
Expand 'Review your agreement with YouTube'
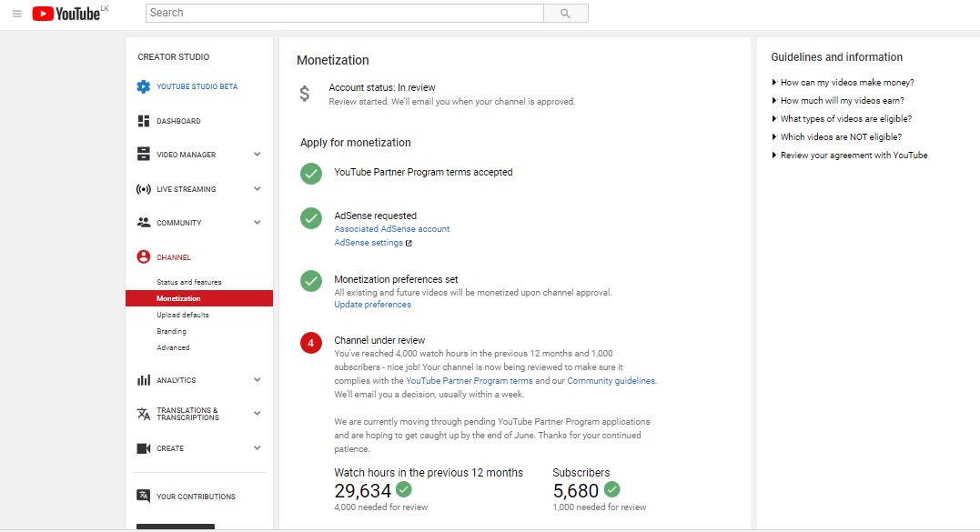click(849, 155)
